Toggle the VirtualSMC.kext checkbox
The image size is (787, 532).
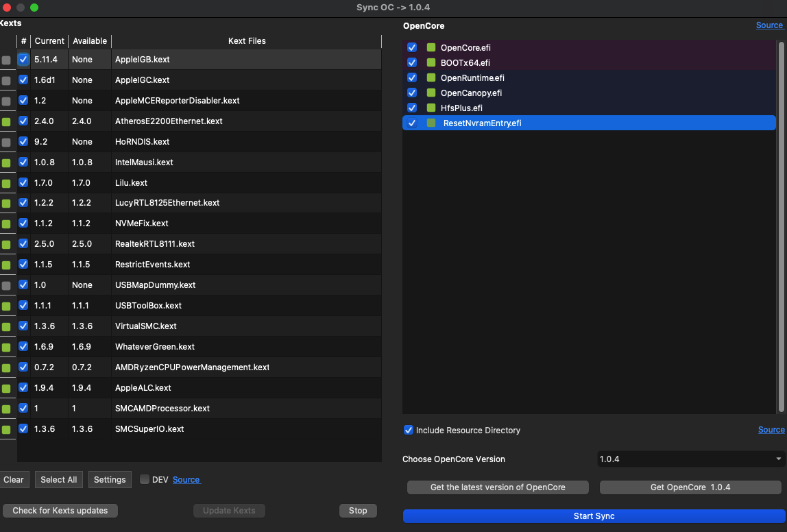[x=23, y=326]
